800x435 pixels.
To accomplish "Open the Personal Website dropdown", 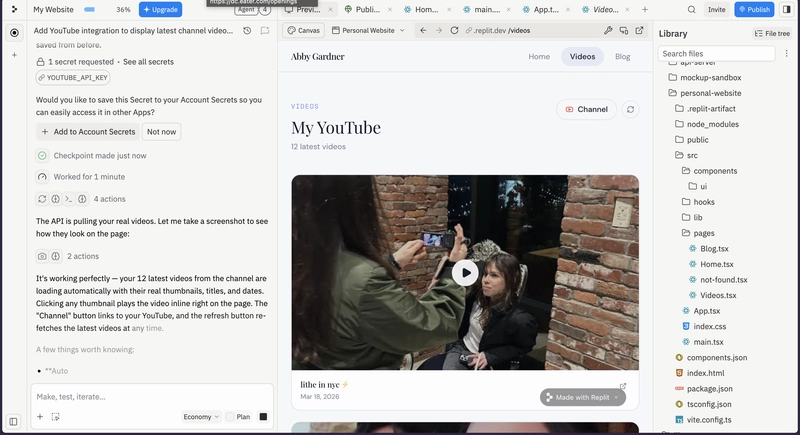I will click(368, 31).
